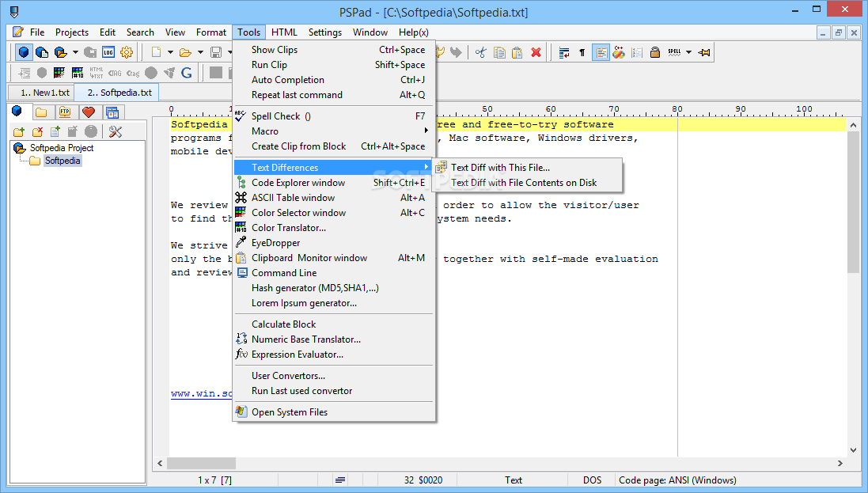
Task: Choose Lorem Ipsum generator entry
Action: click(335, 303)
